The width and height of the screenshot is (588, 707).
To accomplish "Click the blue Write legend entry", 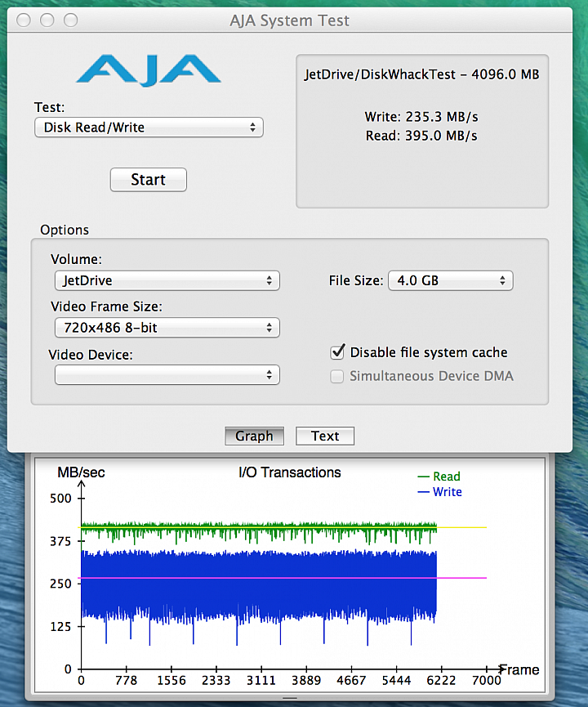I will click(439, 492).
